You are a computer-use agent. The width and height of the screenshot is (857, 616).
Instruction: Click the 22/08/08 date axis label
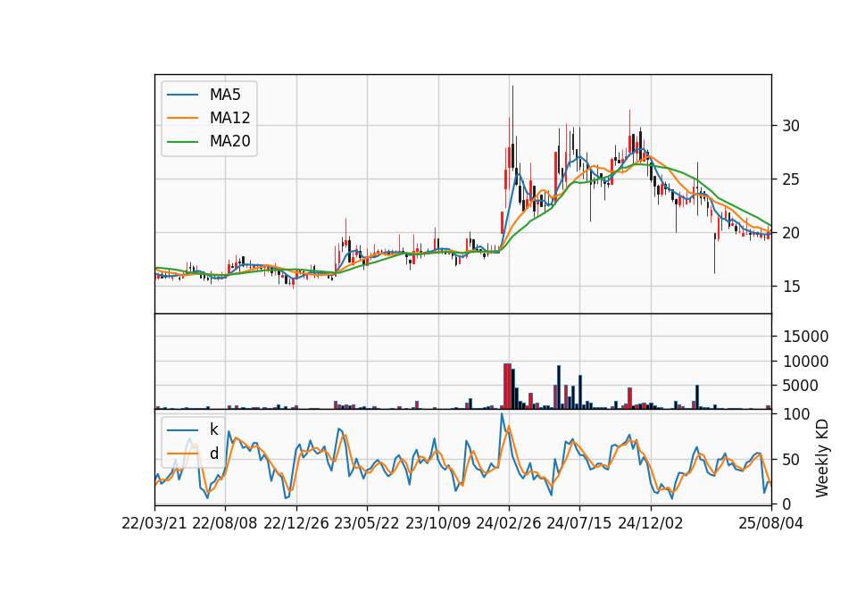coord(225,523)
